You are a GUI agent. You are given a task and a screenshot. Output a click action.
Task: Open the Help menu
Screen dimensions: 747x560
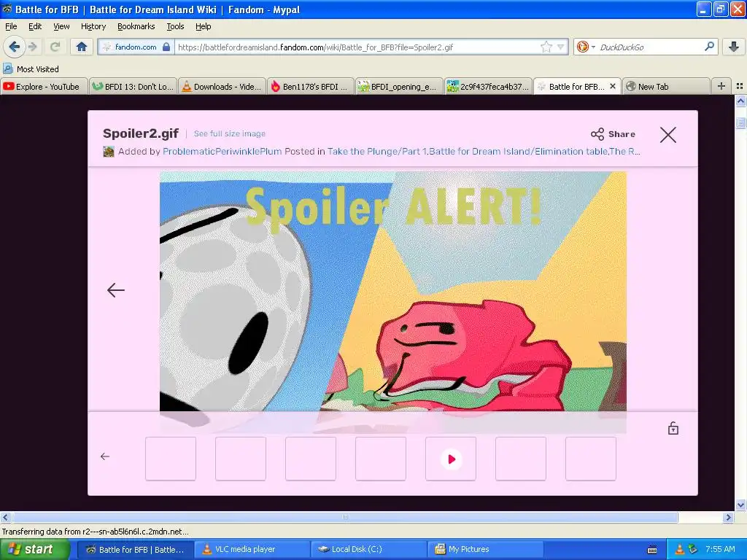coord(204,26)
